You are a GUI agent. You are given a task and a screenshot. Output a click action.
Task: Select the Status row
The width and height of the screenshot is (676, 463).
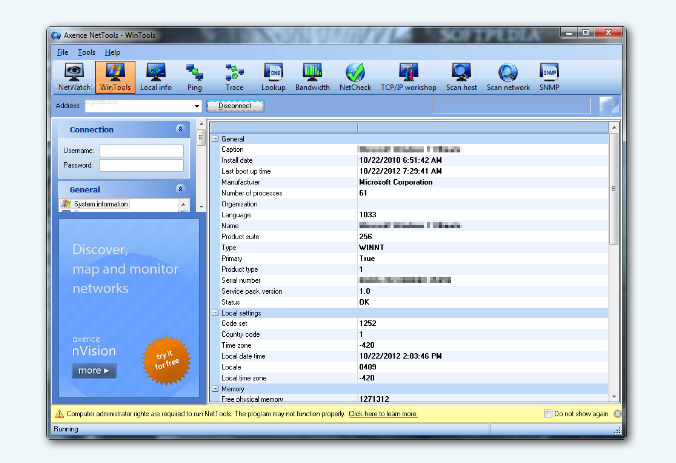click(414, 302)
